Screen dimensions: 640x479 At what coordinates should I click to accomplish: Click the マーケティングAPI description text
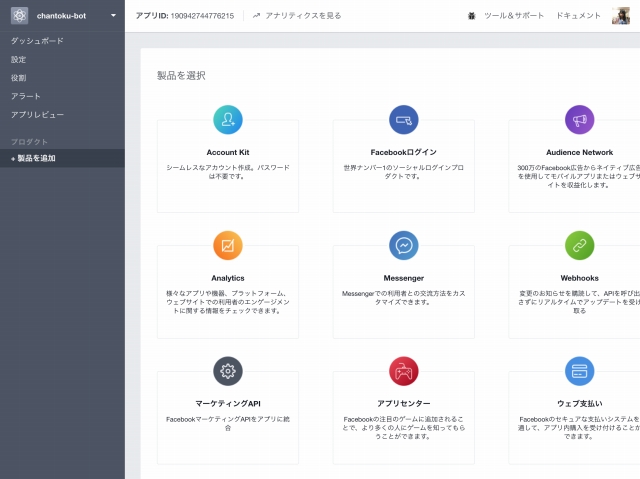(228, 423)
